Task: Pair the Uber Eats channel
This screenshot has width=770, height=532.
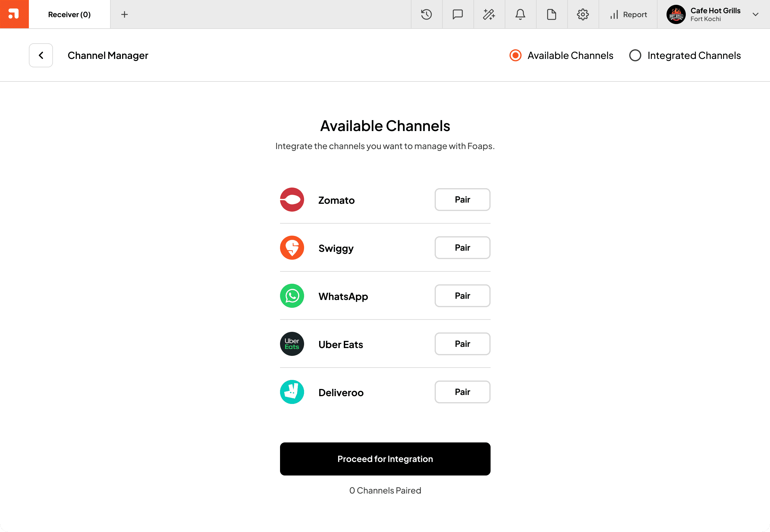Action: [462, 344]
